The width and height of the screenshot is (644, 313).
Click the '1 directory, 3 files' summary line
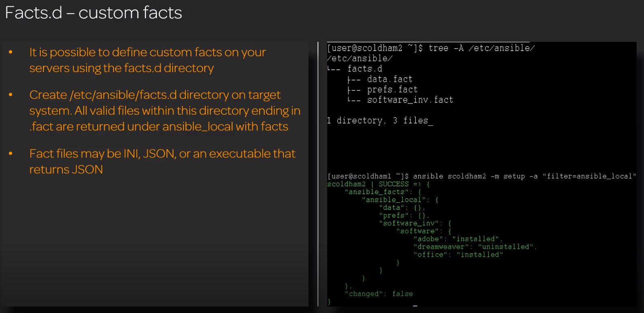point(380,121)
